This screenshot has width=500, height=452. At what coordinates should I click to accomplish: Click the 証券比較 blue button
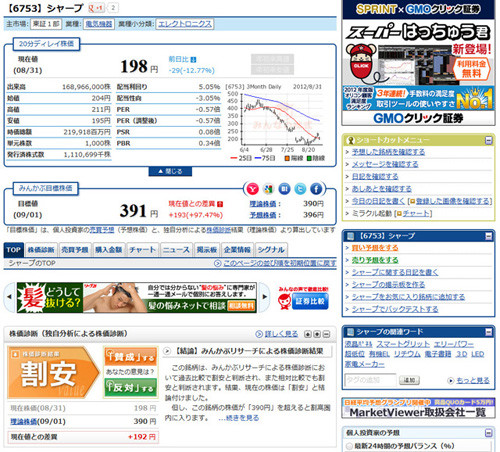click(310, 301)
